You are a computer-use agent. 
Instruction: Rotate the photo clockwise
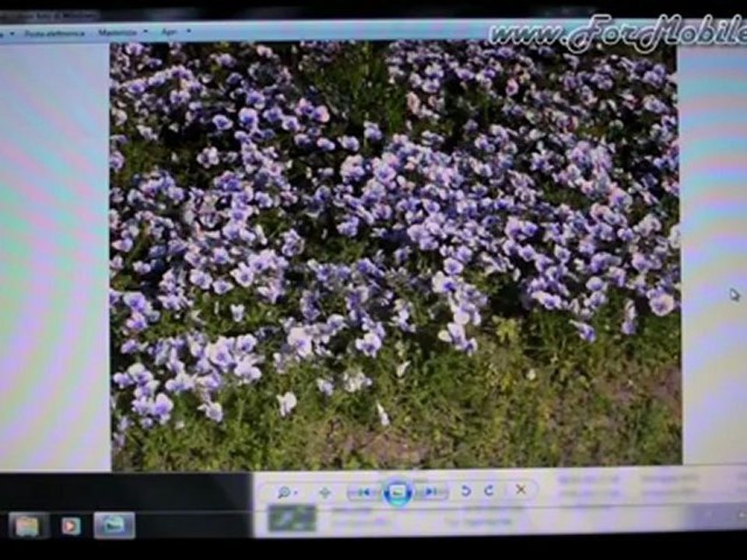(489, 491)
